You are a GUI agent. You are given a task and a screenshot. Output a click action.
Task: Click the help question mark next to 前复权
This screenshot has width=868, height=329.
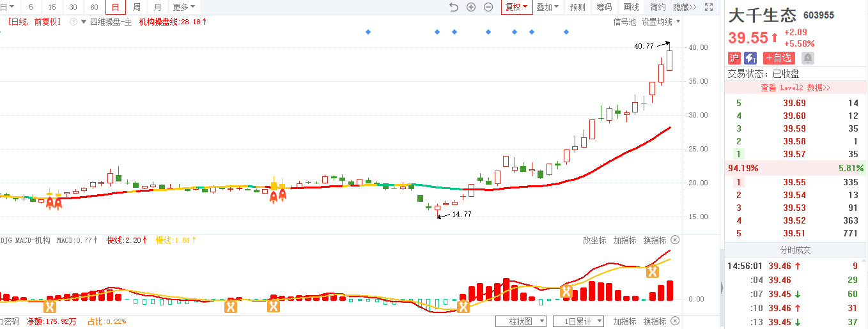pos(73,22)
